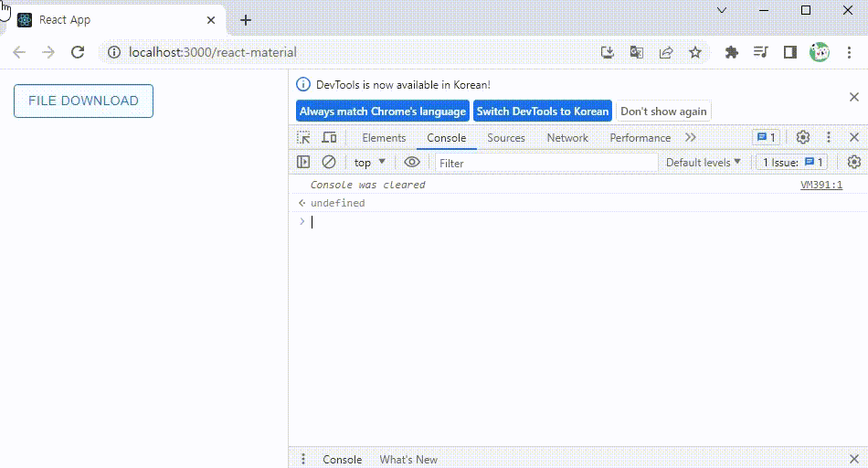Toggle the device toolbar

[329, 137]
